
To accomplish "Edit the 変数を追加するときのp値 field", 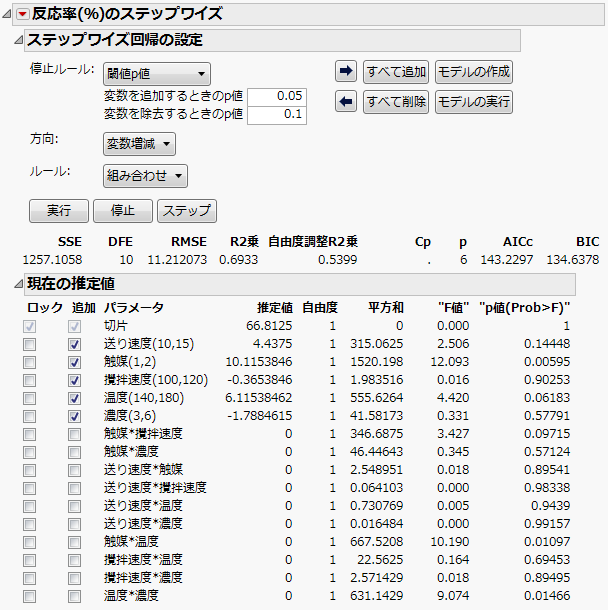I will (277, 96).
